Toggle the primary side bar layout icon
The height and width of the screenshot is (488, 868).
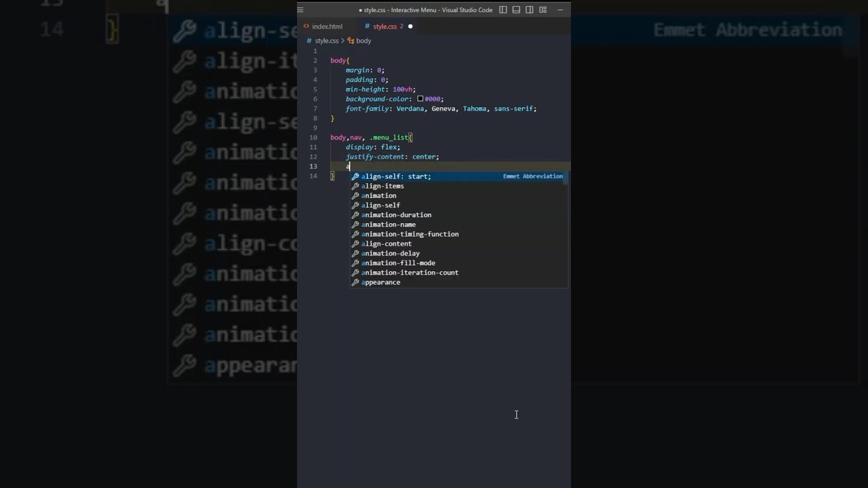(x=503, y=10)
